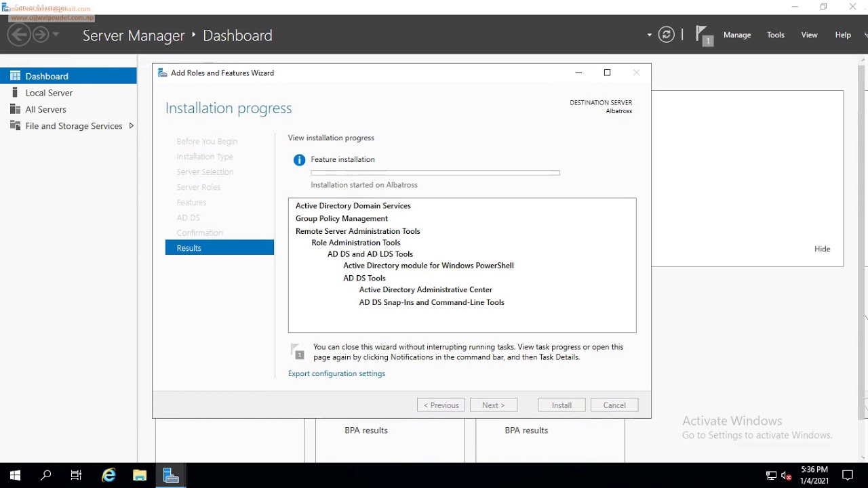
Task: Click the Server Manager back arrow
Action: point(19,35)
